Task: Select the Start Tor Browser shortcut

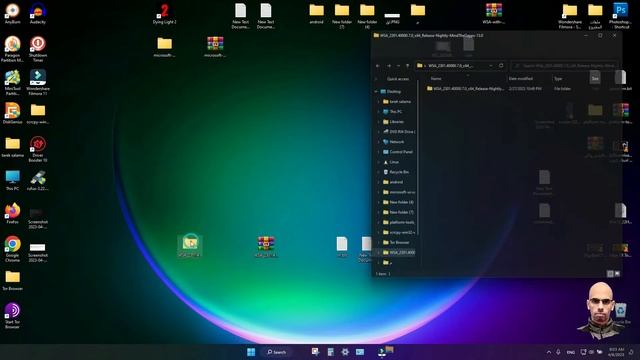Action: [x=12, y=316]
